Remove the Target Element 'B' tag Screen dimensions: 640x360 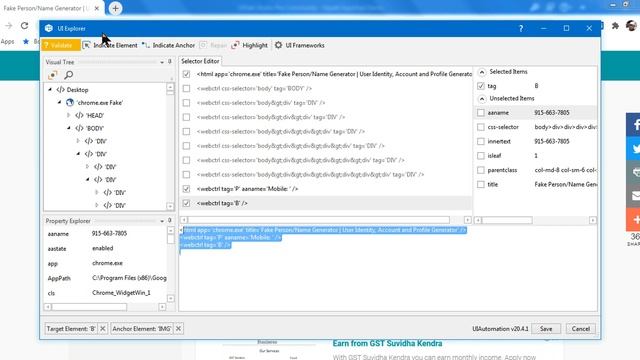pos(103,329)
